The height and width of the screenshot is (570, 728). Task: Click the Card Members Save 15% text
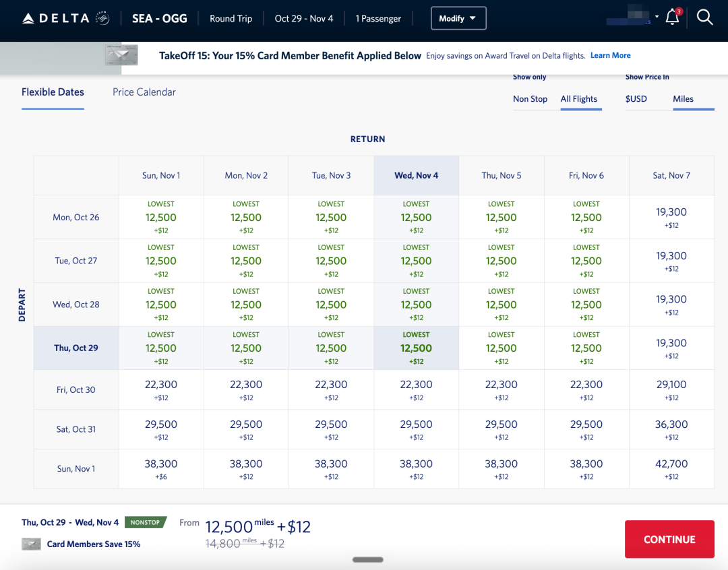tap(94, 544)
